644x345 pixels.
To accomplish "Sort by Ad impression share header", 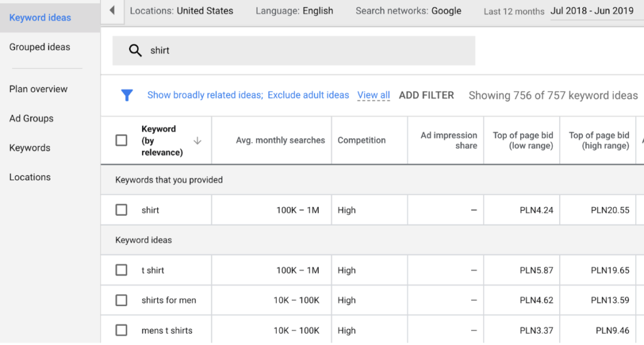I will [448, 140].
